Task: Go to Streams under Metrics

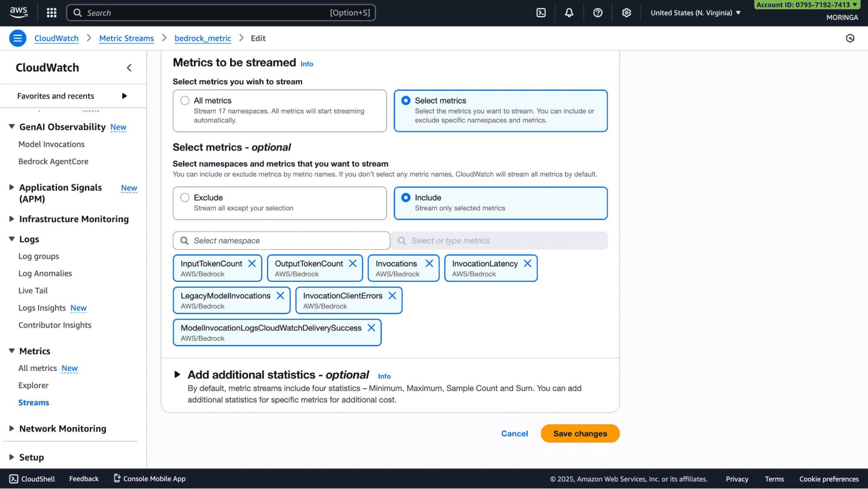Action: (33, 403)
